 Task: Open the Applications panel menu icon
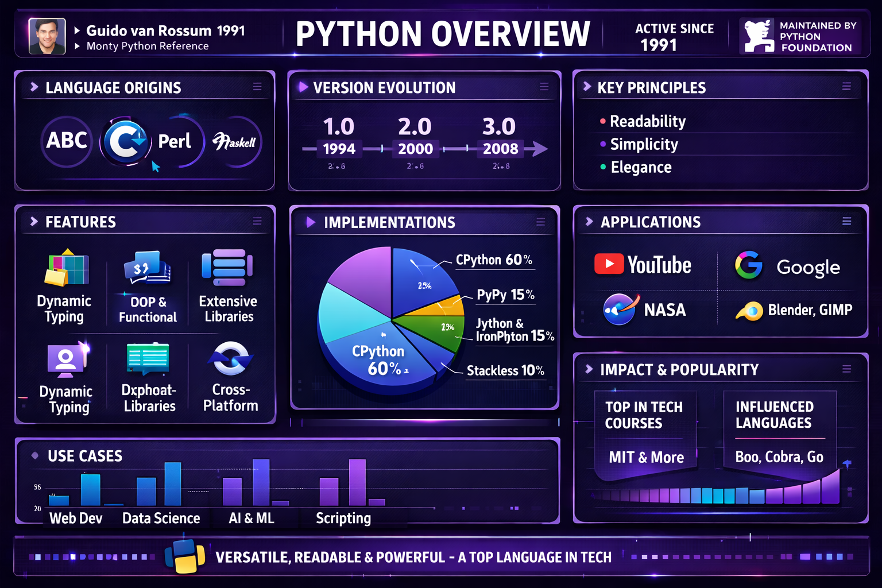[x=846, y=221]
